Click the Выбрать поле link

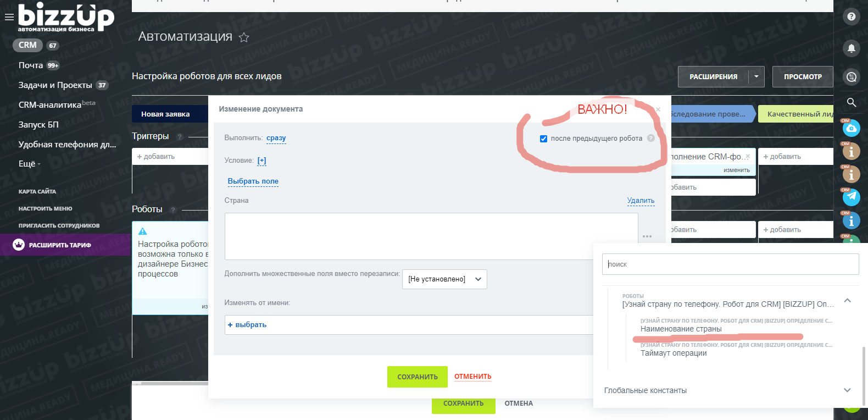(x=253, y=181)
